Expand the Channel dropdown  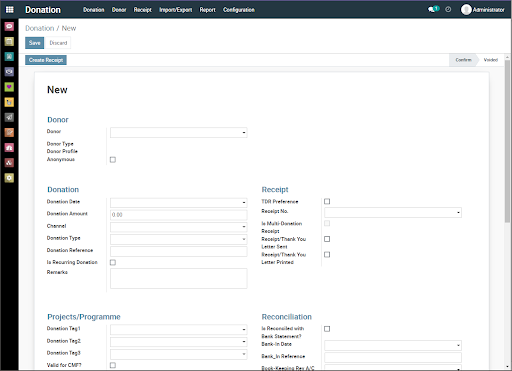[179, 227]
